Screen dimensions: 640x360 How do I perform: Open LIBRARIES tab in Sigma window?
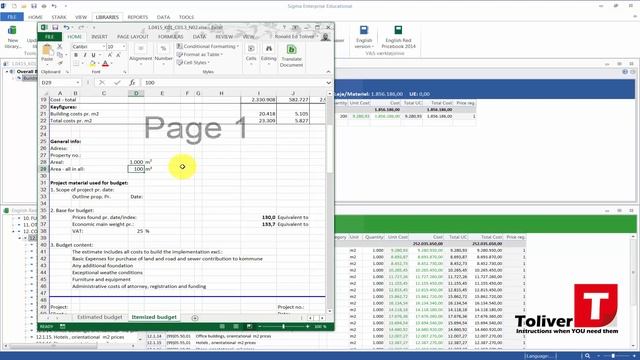107,17
